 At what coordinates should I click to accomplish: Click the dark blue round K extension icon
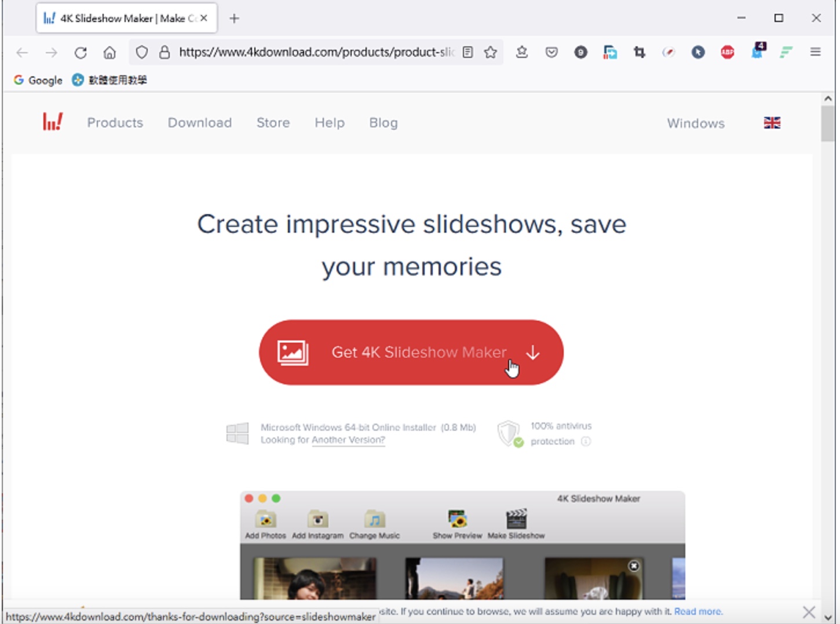pos(698,53)
